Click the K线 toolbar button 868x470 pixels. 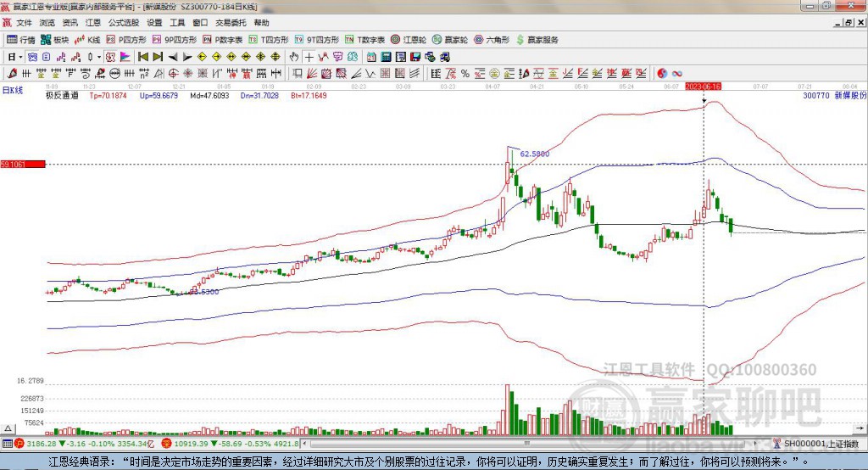click(x=87, y=40)
